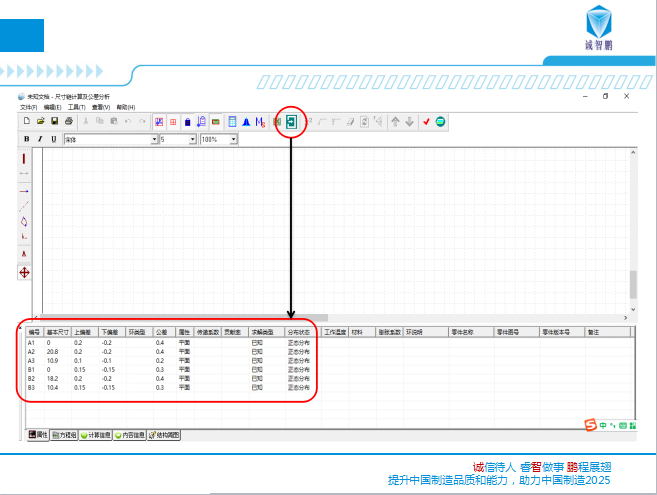
Task: Open the calculator icon in toolbar
Action: (232, 122)
